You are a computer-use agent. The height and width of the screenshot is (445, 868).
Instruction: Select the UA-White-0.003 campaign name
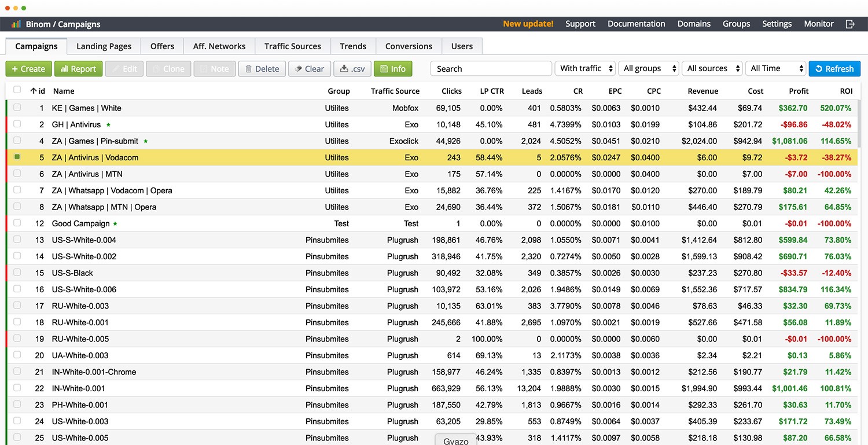click(x=80, y=355)
